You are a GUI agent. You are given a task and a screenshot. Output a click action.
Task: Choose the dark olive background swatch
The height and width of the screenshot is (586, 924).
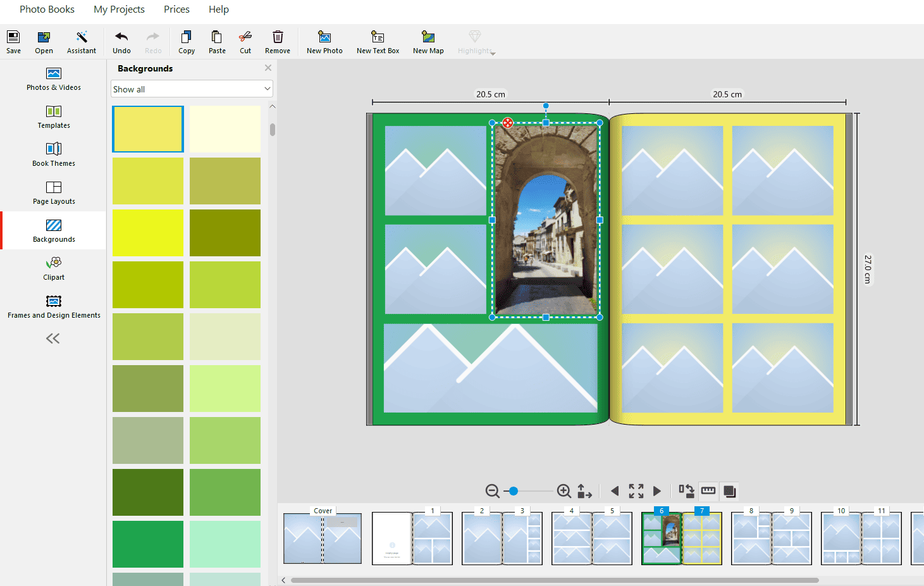(225, 233)
